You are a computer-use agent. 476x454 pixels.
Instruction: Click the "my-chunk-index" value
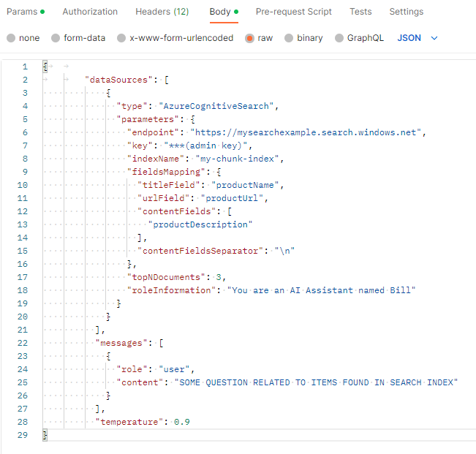(238, 159)
